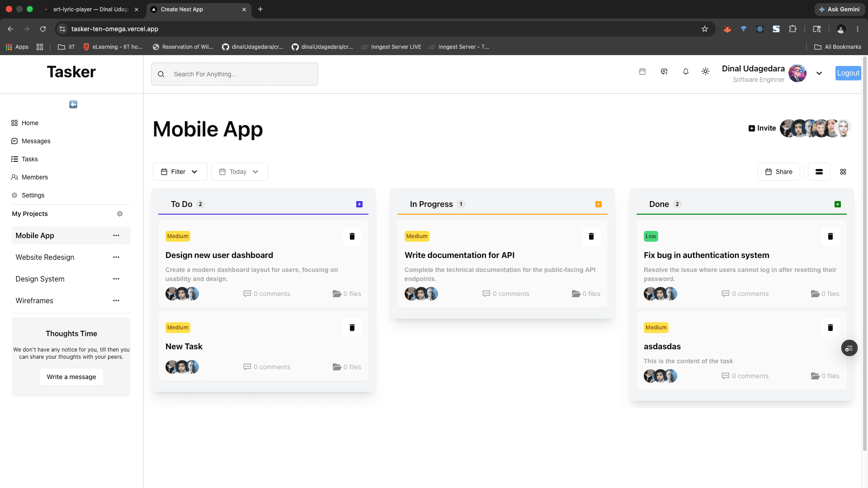The image size is (868, 488).
Task: Click the Design new user dashboard title
Action: point(219,255)
